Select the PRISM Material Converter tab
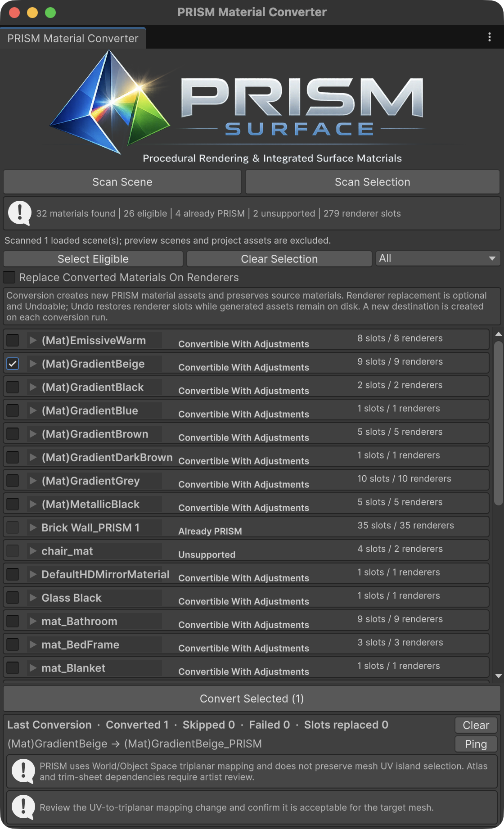504x829 pixels. pyautogui.click(x=73, y=38)
